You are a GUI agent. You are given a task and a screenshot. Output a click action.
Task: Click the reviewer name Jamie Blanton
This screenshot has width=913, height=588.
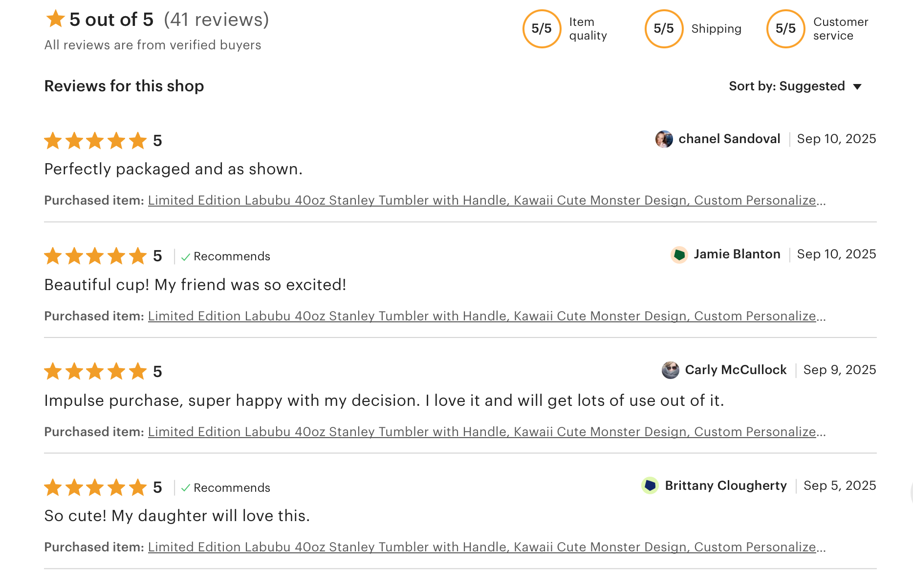coord(737,254)
